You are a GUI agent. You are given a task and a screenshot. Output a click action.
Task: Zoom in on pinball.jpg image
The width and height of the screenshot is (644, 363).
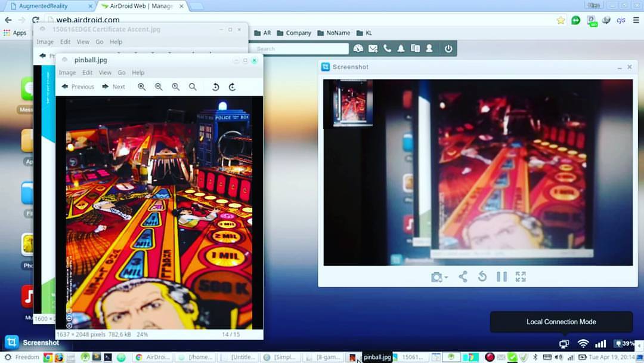(142, 87)
